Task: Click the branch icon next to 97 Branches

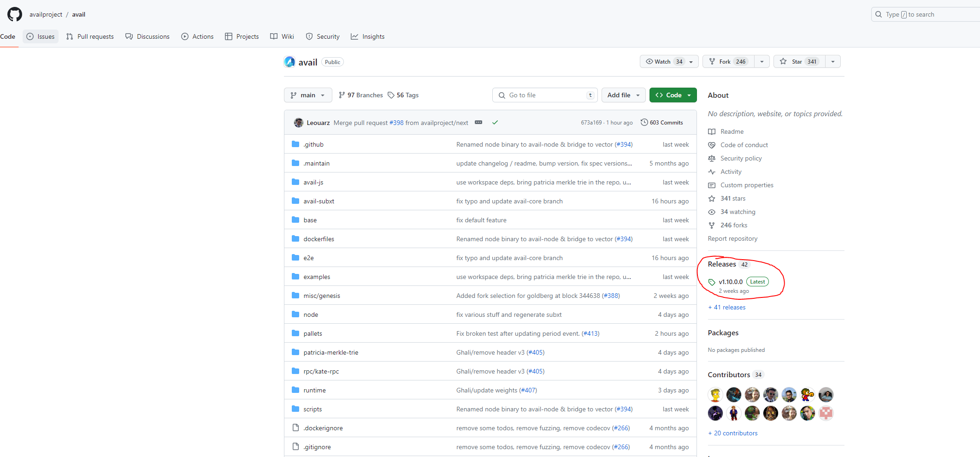Action: tap(342, 95)
